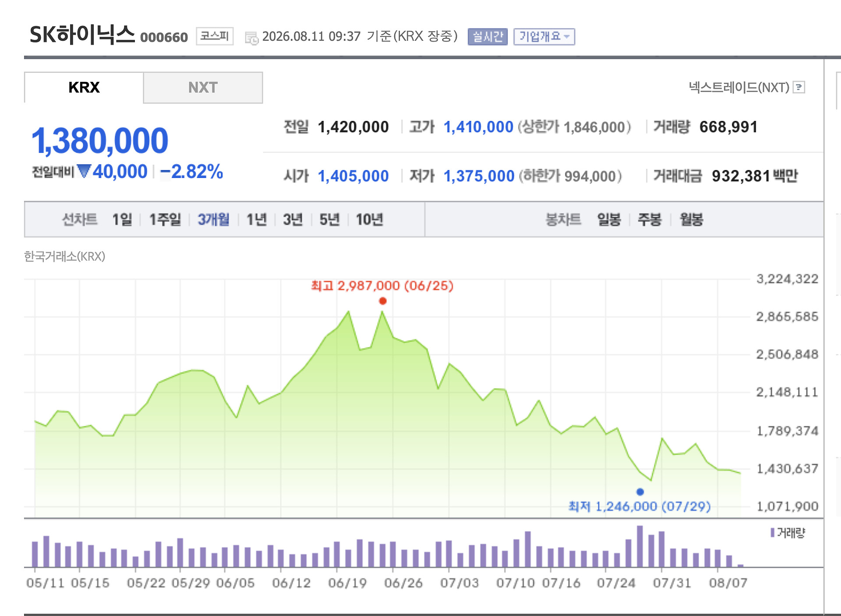Click the 2026.08.11 09:37 timestamp text
Screen dimensions: 841x616
(x=311, y=36)
